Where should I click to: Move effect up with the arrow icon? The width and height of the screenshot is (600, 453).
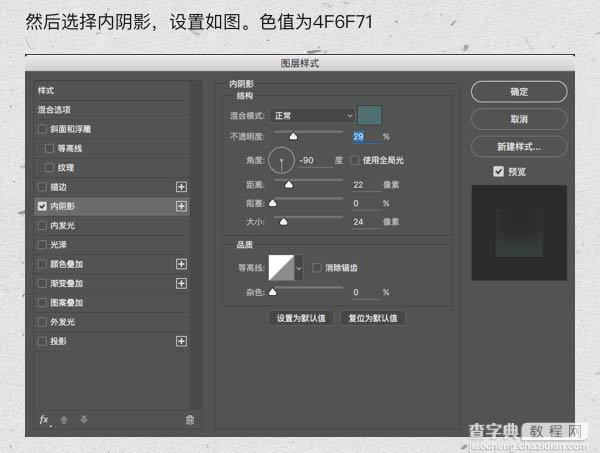[x=64, y=420]
